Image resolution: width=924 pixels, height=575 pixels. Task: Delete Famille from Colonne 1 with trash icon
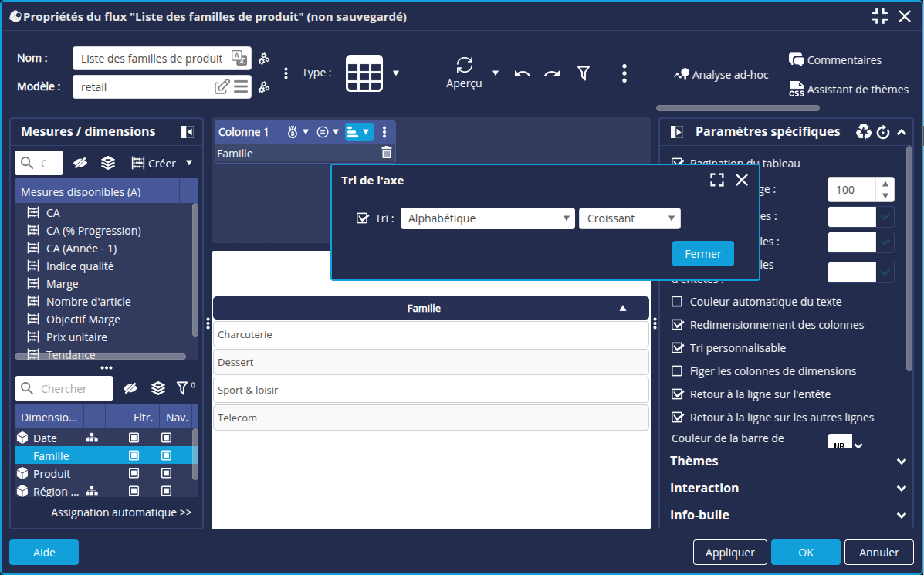(x=387, y=153)
